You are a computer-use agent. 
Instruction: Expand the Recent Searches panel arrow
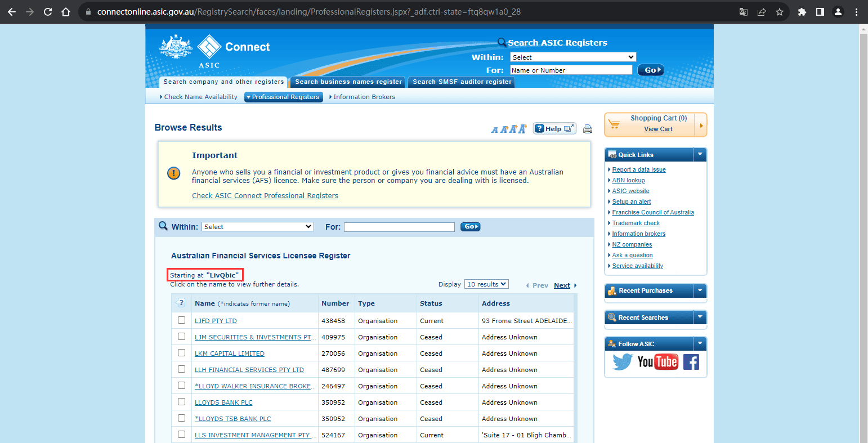pyautogui.click(x=700, y=317)
